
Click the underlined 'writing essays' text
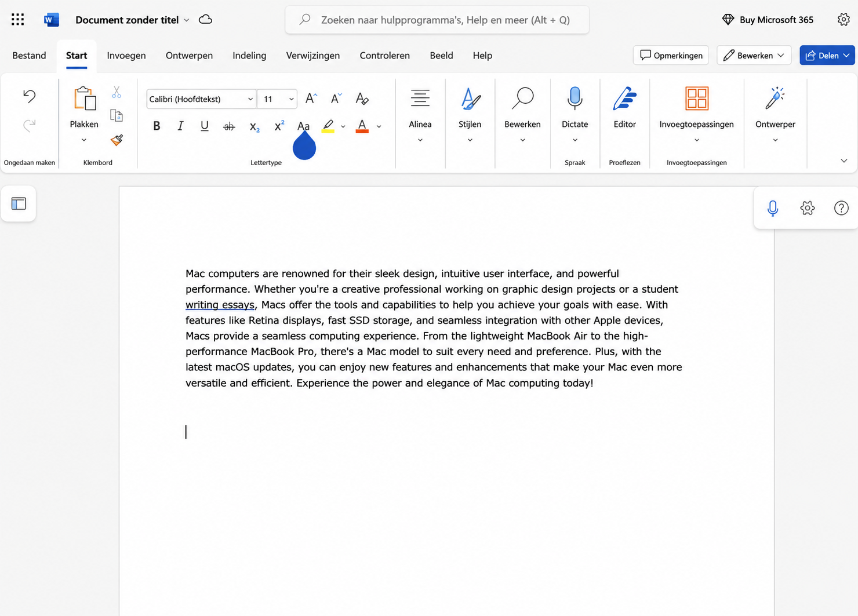point(220,305)
